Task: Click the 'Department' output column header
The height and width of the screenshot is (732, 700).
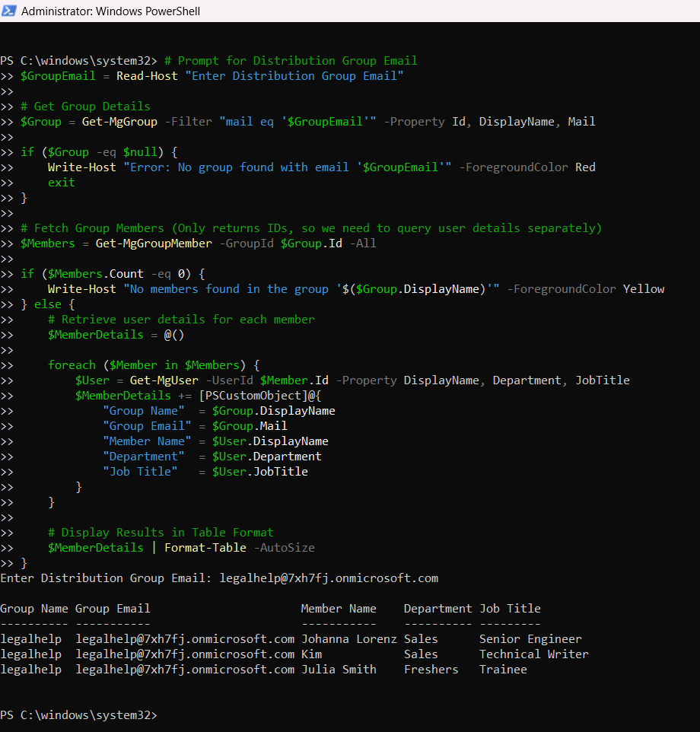Action: pyautogui.click(x=437, y=609)
